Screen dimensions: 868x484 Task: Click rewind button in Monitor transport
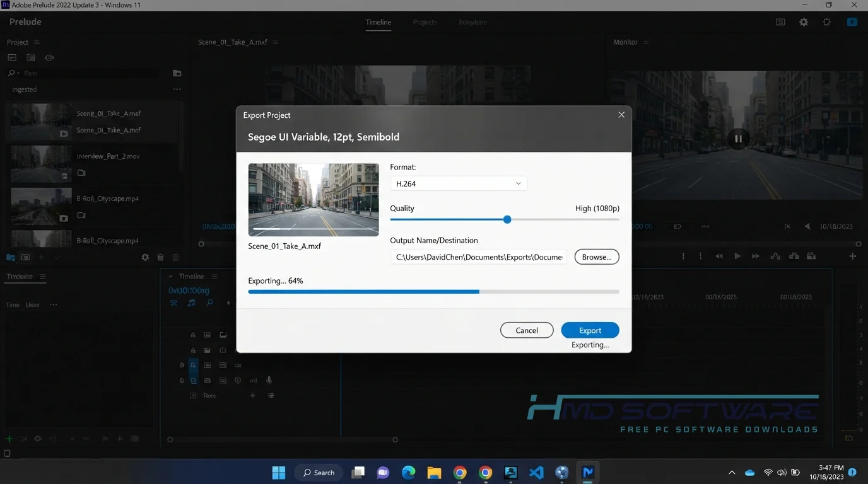click(719, 256)
